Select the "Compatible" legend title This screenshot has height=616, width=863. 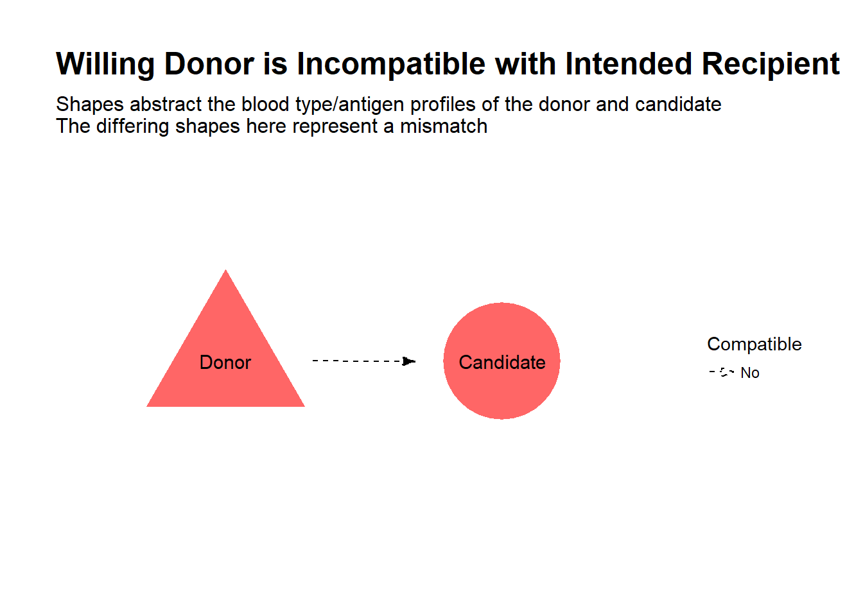[x=754, y=345]
